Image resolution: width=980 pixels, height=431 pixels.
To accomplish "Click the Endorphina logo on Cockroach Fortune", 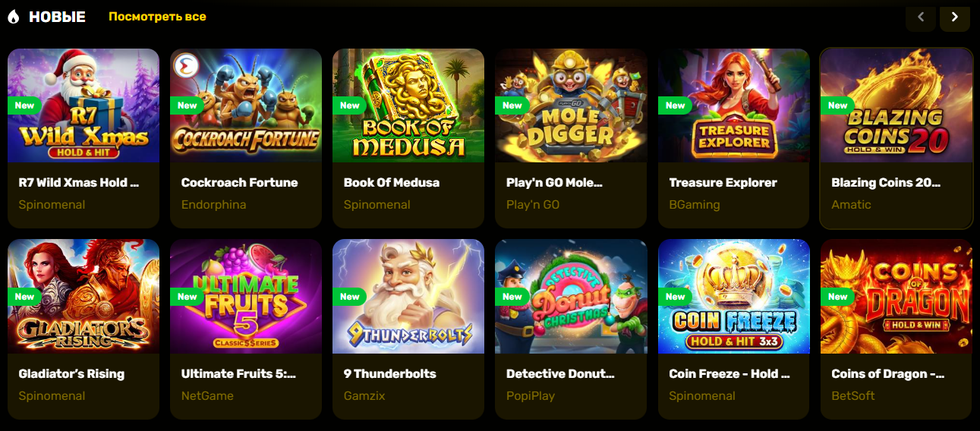I will point(186,67).
